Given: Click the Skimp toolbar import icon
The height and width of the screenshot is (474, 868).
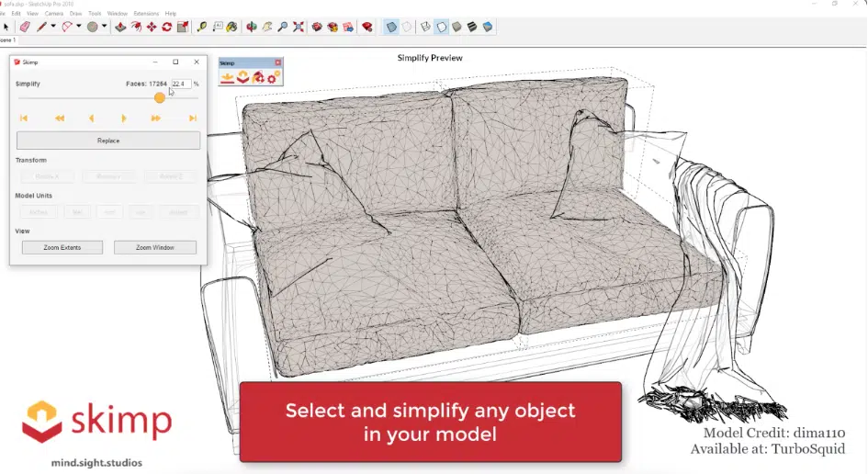Looking at the screenshot, I should pos(228,77).
